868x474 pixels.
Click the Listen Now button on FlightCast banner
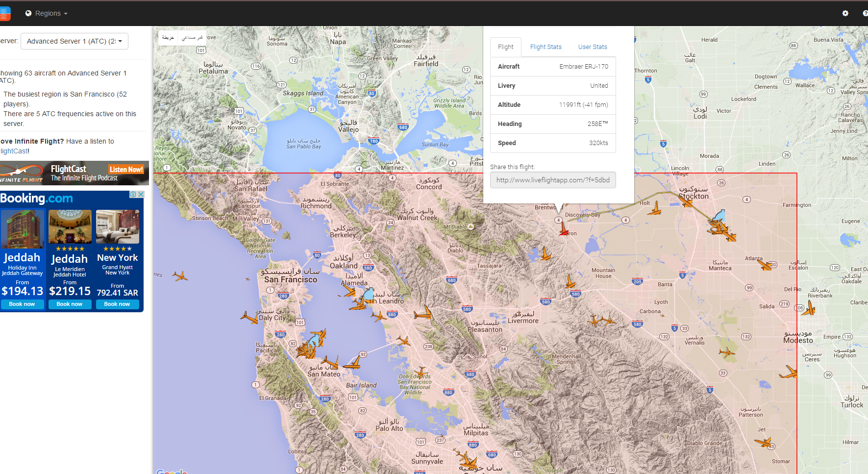pos(126,169)
